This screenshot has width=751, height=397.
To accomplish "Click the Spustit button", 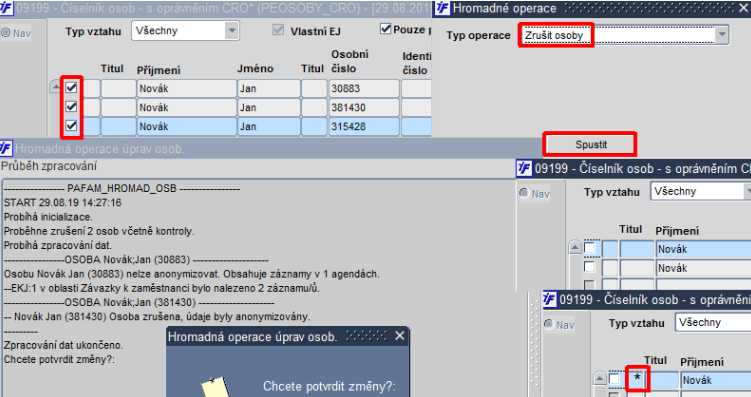I will pos(590,145).
